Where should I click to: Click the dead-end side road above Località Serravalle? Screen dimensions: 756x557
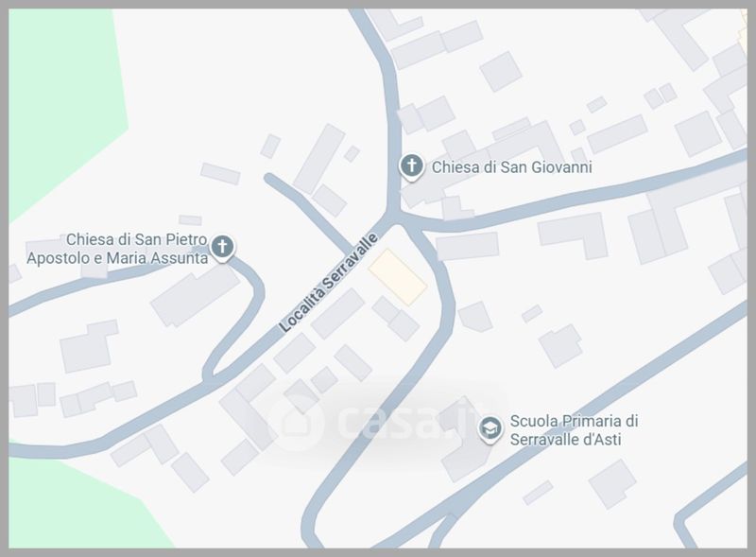pyautogui.click(x=310, y=213)
